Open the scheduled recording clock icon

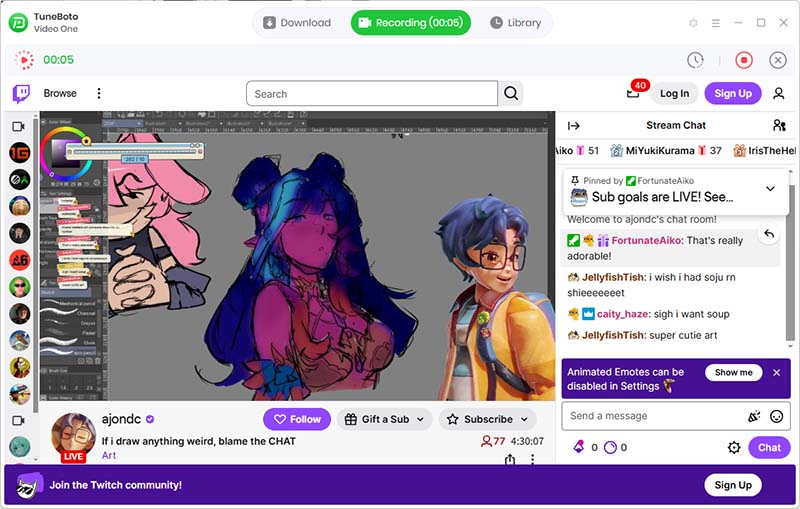tap(695, 60)
